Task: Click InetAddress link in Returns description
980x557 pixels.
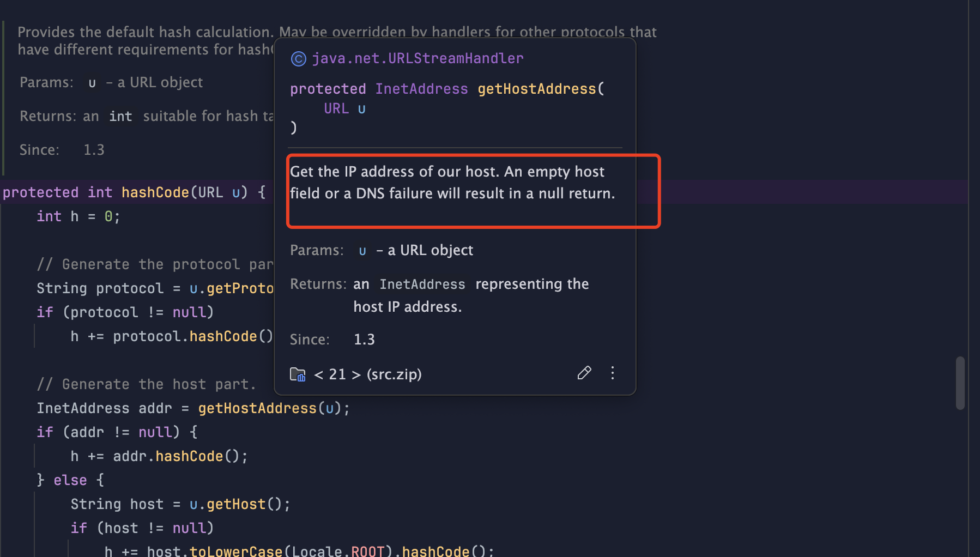Action: tap(422, 284)
